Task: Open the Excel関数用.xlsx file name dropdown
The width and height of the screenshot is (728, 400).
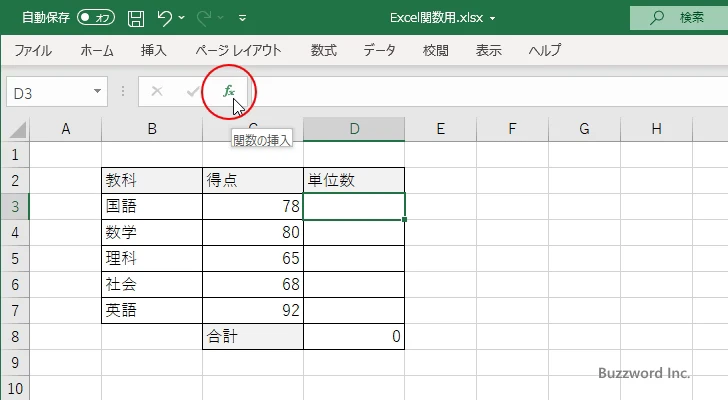Action: [493, 19]
